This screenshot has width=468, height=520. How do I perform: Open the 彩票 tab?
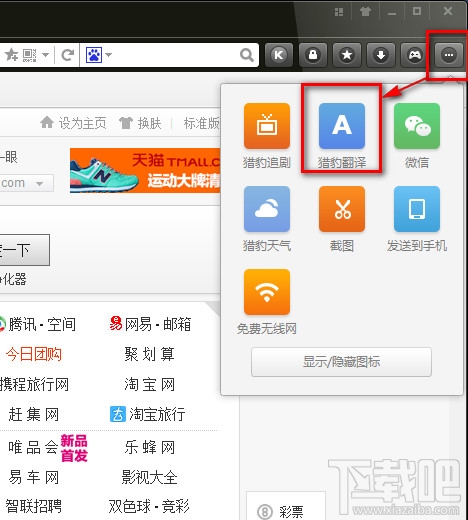[x=285, y=507]
